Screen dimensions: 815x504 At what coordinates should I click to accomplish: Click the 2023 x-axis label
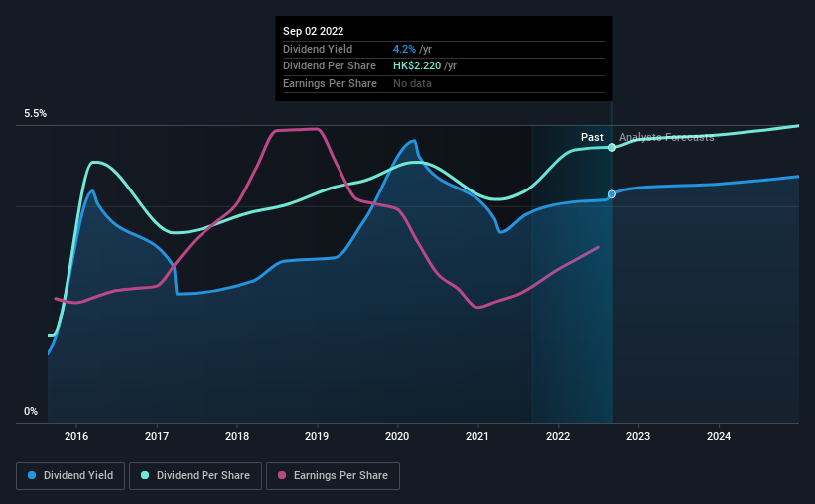(x=638, y=436)
